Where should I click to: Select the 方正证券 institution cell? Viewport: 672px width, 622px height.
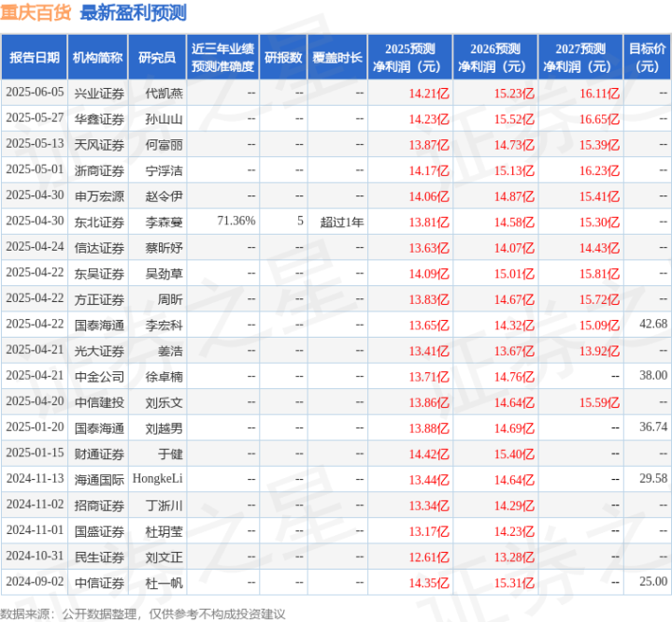tap(99, 299)
